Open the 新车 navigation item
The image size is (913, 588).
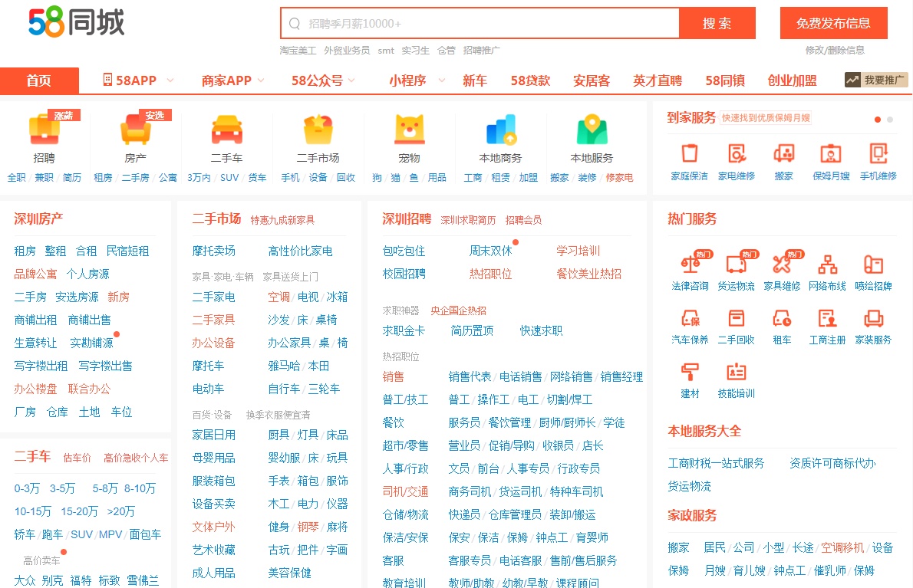click(x=475, y=80)
